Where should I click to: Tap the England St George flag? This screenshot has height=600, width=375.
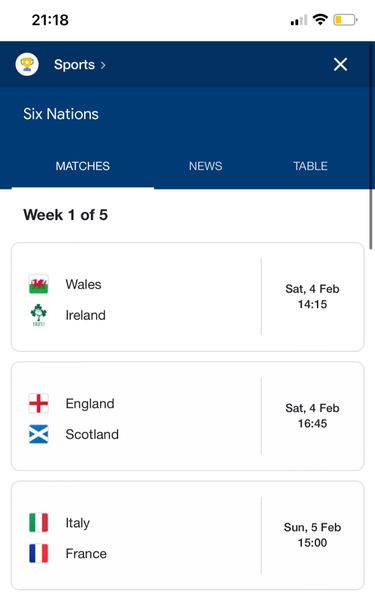click(x=39, y=403)
